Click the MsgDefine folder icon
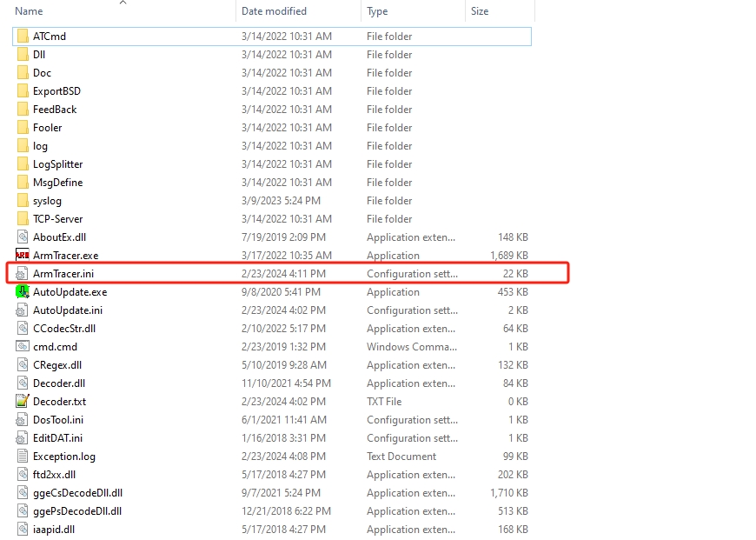The width and height of the screenshot is (756, 540). coord(23,183)
